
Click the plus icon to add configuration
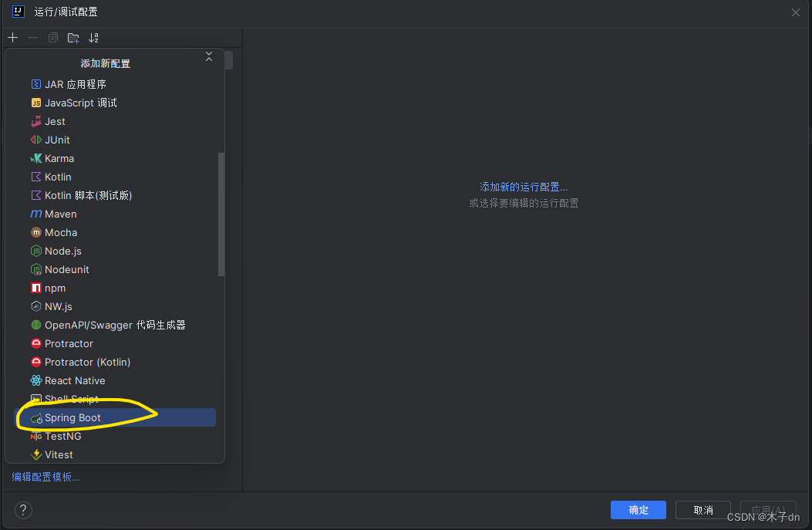[13, 38]
